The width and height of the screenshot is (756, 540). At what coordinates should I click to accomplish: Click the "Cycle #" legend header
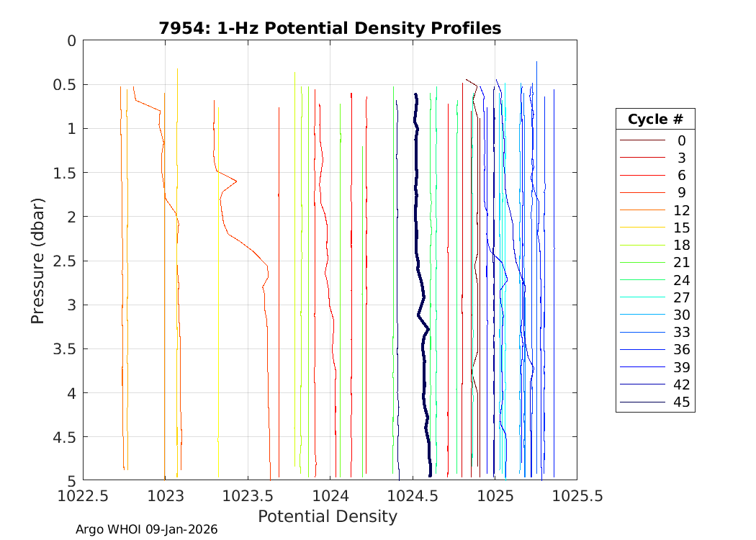point(655,119)
